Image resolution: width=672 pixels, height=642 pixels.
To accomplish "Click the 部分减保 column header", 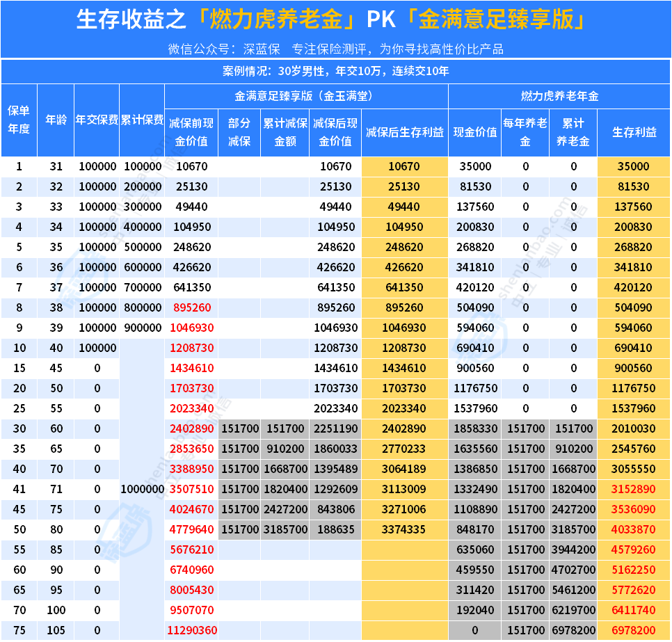I will (x=239, y=132).
